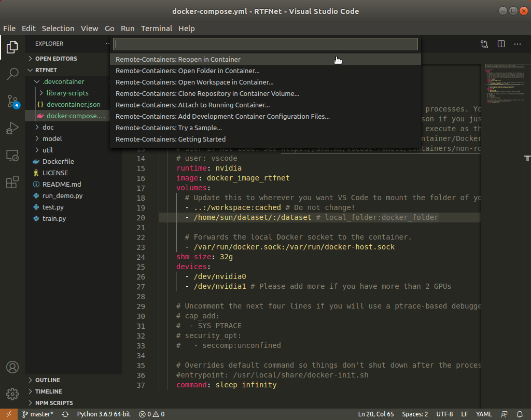Change YAML language mode
The image size is (531, 420).
click(484, 414)
